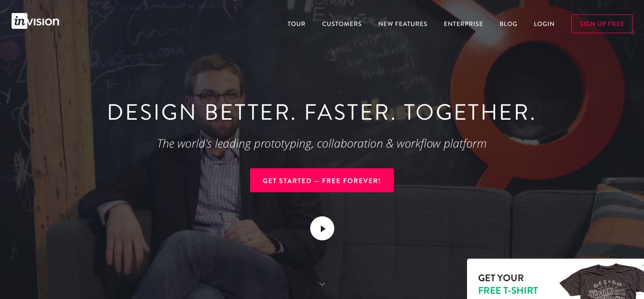This screenshot has width=644, height=299.
Task: Click the scroll-down chevron arrow
Action: coord(322,284)
